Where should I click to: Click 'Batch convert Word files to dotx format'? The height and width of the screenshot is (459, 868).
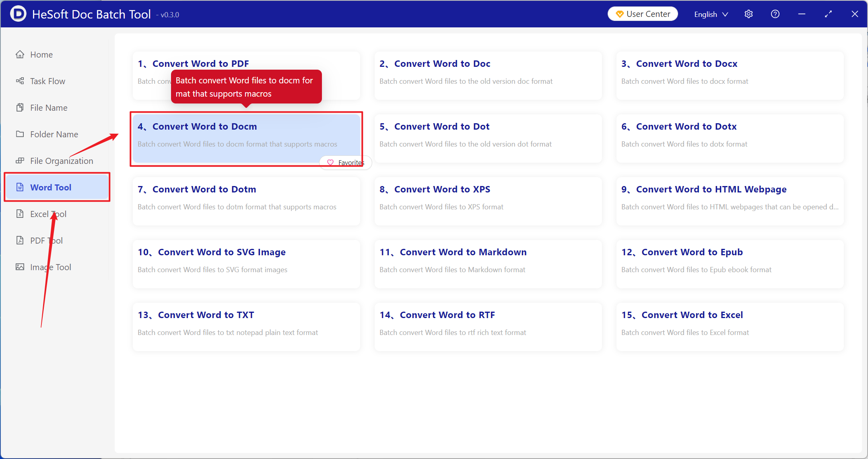click(684, 144)
